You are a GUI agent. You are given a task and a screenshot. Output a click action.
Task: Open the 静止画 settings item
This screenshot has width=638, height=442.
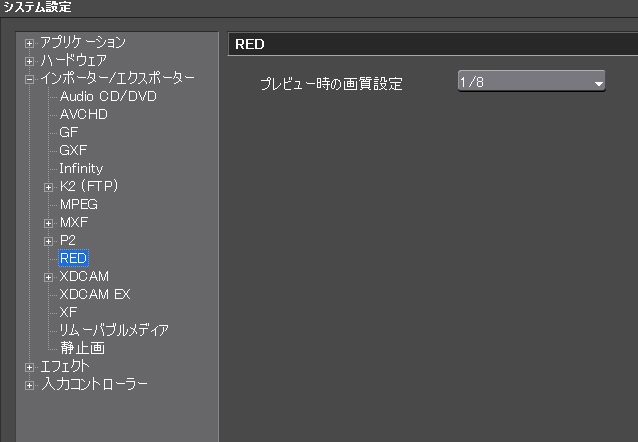[x=83, y=348]
